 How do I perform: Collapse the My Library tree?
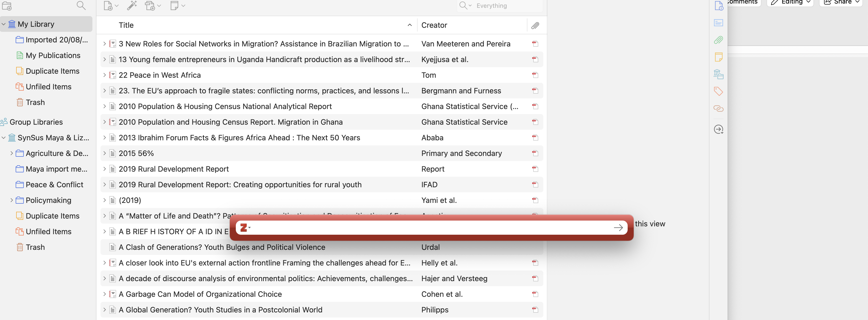coord(4,24)
